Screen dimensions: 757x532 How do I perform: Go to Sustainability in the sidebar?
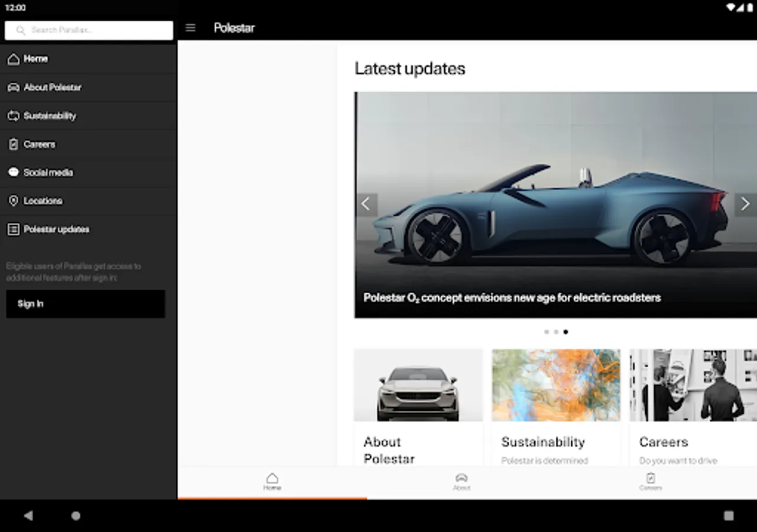coord(89,116)
